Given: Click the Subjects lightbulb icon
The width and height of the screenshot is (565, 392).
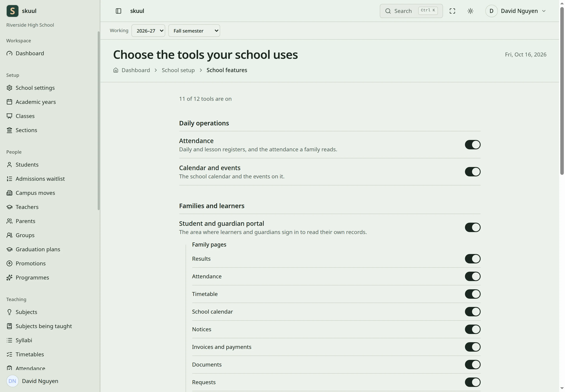Looking at the screenshot, I should 9,312.
